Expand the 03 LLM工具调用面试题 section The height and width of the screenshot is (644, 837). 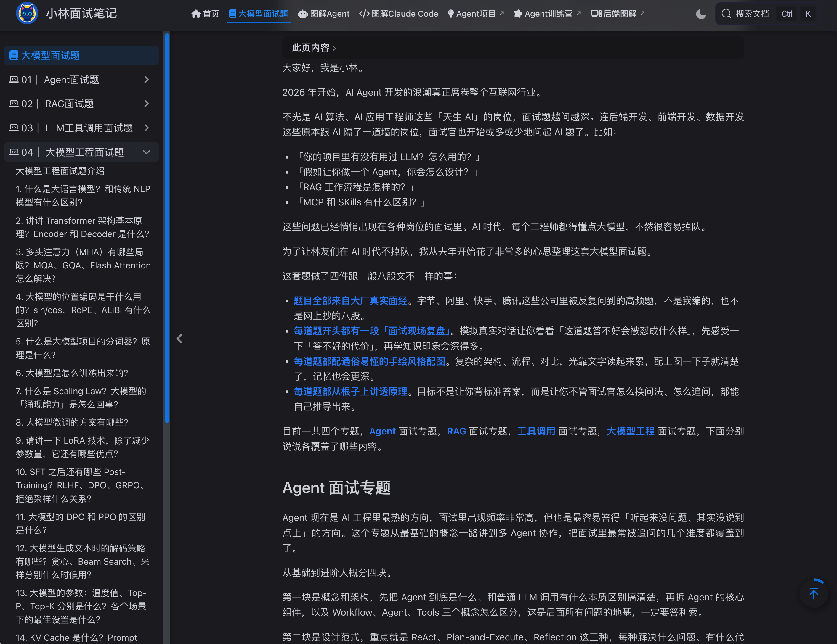pyautogui.click(x=81, y=128)
